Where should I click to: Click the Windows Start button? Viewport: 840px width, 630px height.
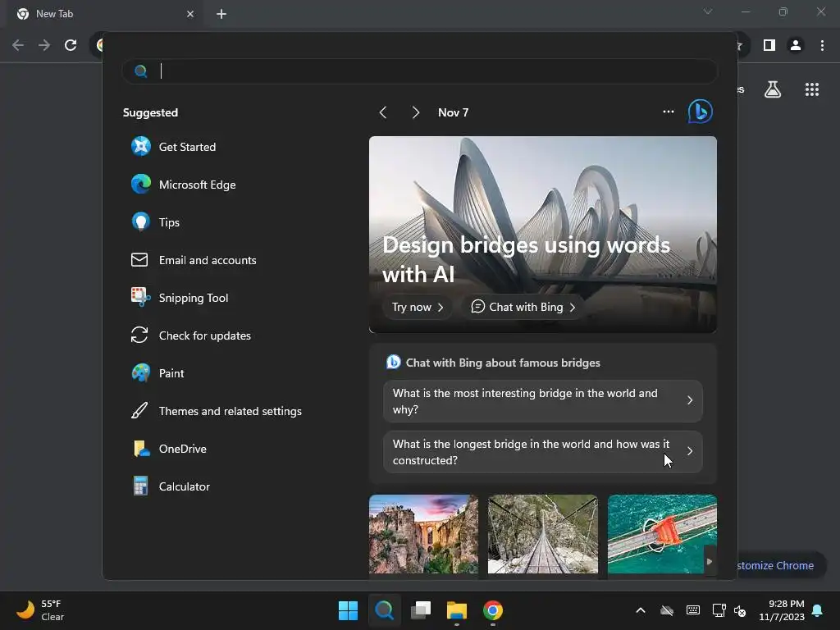[x=348, y=610]
